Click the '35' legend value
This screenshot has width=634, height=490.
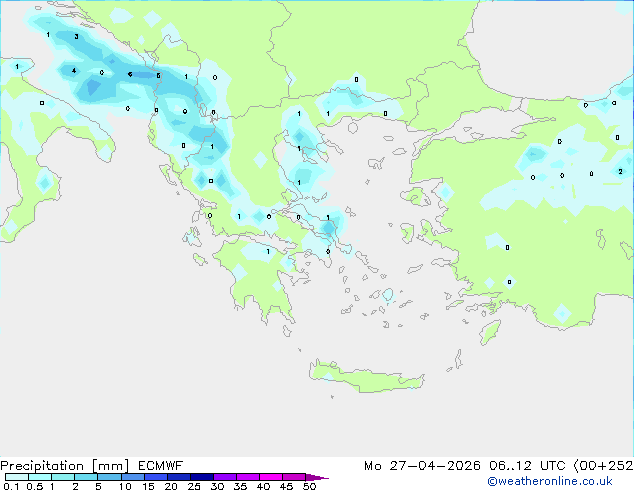[x=240, y=486]
